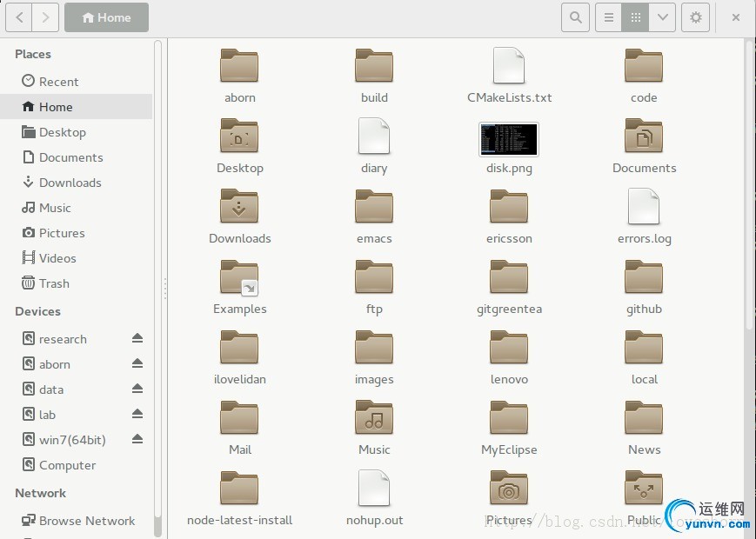
Task: Switch to list view
Action: point(608,17)
